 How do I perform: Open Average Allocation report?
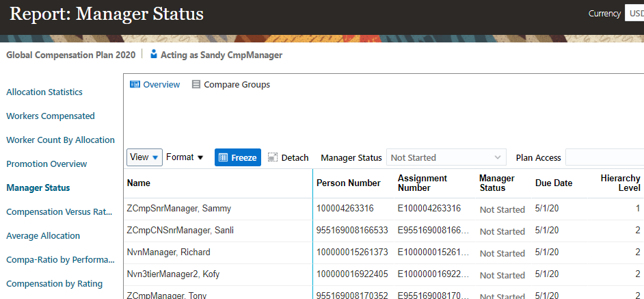(x=43, y=235)
